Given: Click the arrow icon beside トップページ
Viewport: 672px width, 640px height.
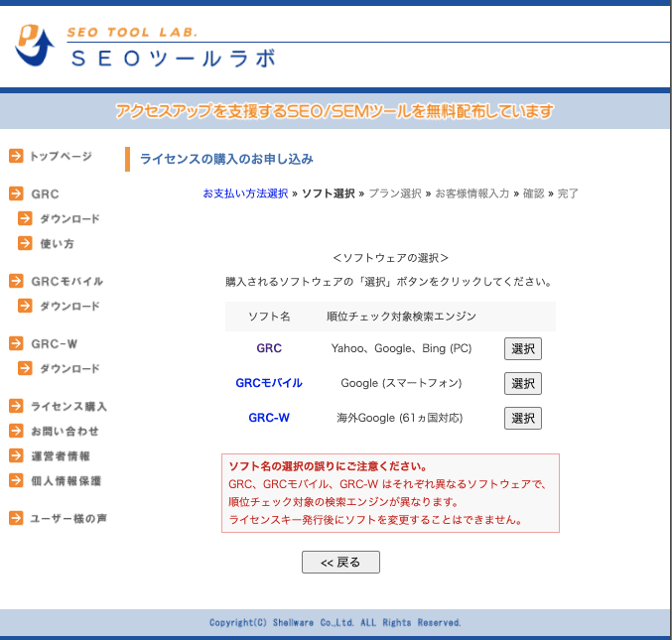Looking at the screenshot, I should (x=16, y=156).
